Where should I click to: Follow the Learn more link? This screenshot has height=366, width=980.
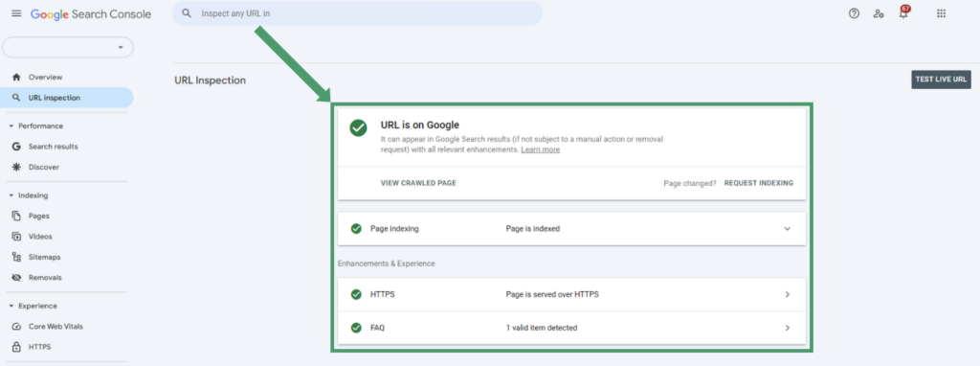(540, 150)
